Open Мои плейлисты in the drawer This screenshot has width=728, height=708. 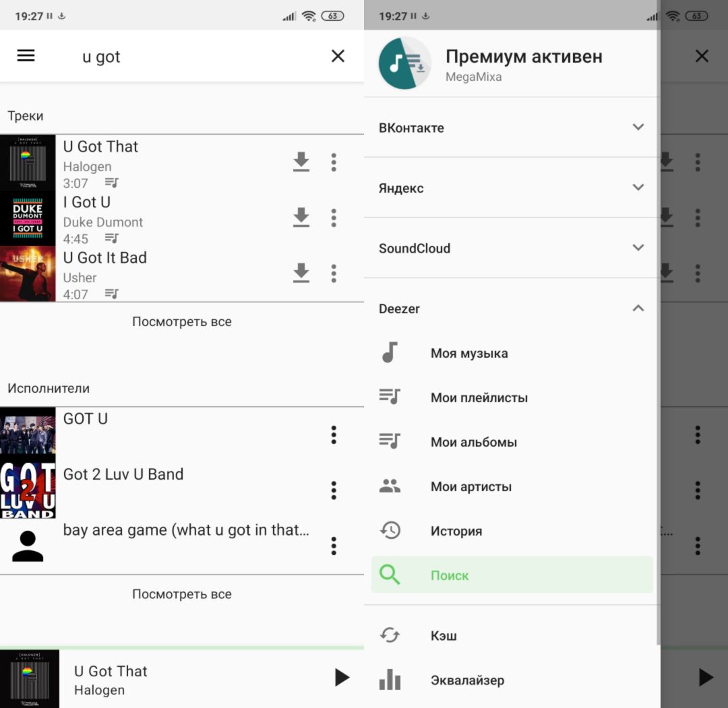click(x=511, y=397)
